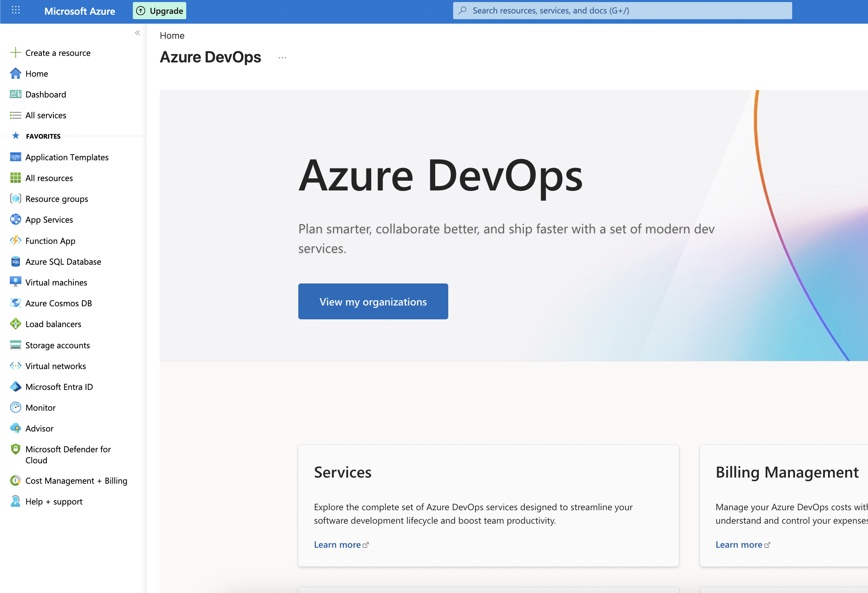Select Resource groups in favorites

tap(57, 199)
